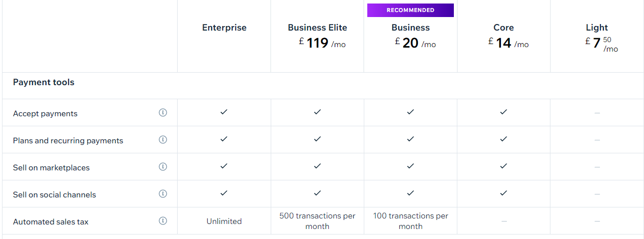Select the Enterprise plan header
The width and height of the screenshot is (644, 239).
pyautogui.click(x=224, y=28)
